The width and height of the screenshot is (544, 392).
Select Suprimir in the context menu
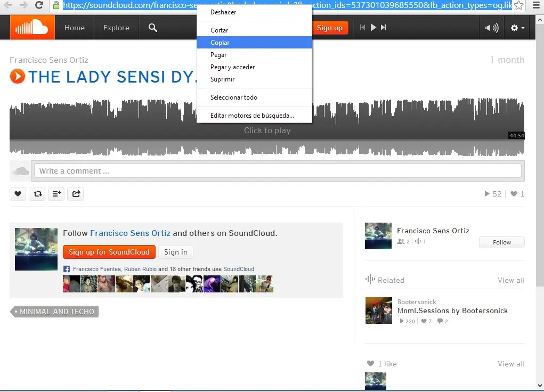254,79
